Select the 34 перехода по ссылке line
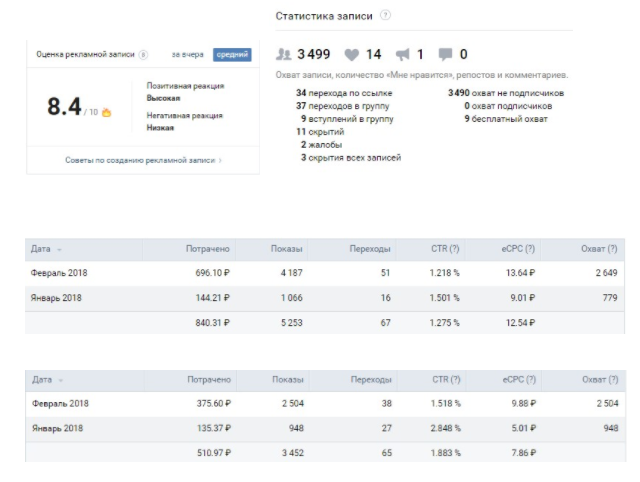Screen dimensions: 640x482 point(344,93)
